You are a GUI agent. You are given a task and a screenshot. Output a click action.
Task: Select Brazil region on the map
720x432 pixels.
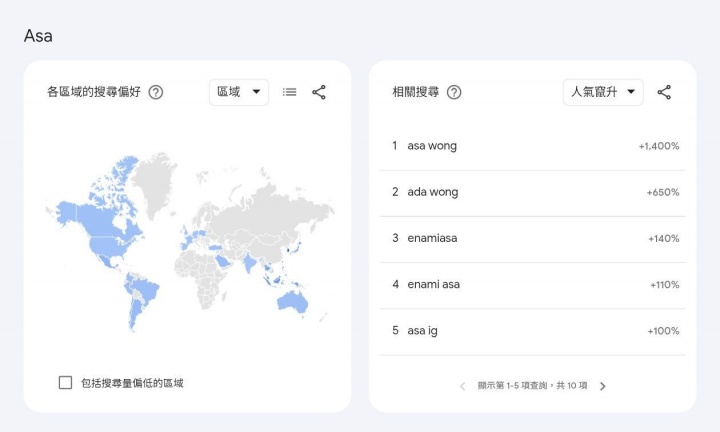(145, 291)
